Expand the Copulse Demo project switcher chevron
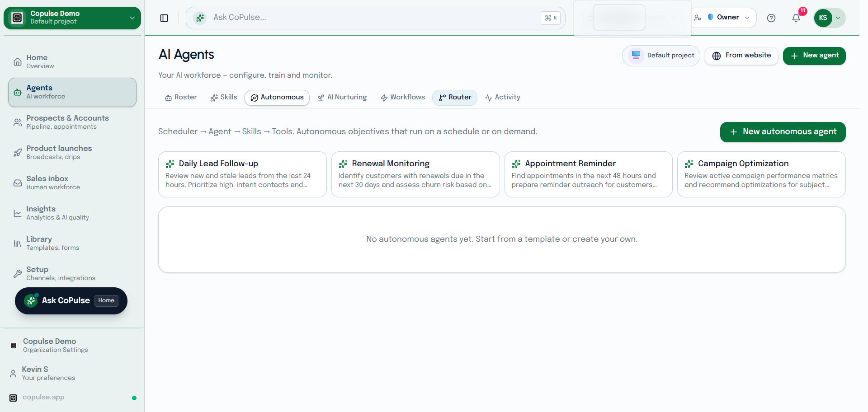This screenshot has width=868, height=412. (132, 18)
